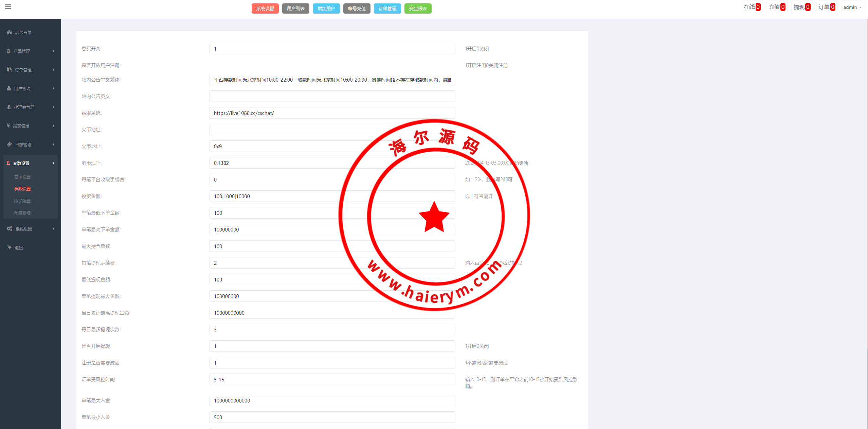
Task: Click the 代理商管理 sidebar icon
Action: click(9, 107)
